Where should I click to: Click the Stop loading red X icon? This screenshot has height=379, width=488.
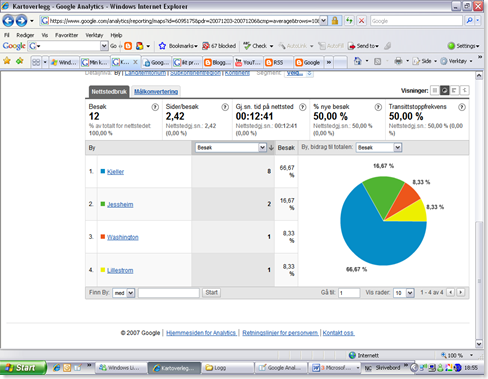coord(361,21)
